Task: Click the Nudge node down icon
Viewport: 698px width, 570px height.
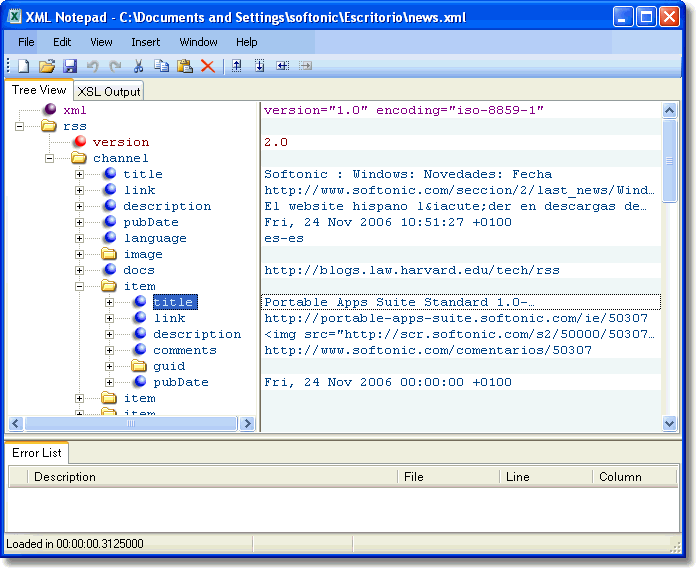Action: click(260, 66)
